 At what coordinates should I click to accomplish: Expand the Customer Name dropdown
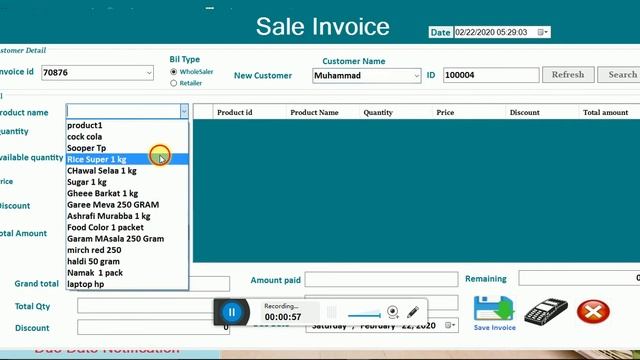416,76
